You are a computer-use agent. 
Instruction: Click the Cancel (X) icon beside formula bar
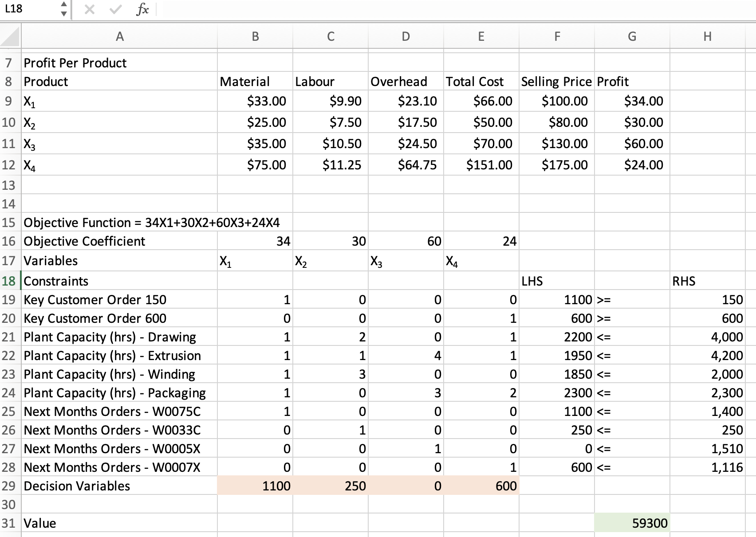88,10
